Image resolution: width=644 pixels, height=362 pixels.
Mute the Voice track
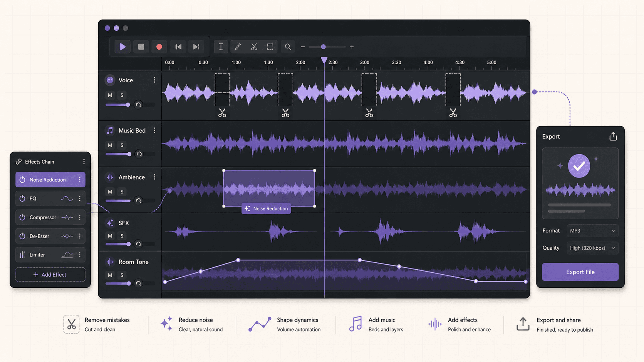click(110, 95)
